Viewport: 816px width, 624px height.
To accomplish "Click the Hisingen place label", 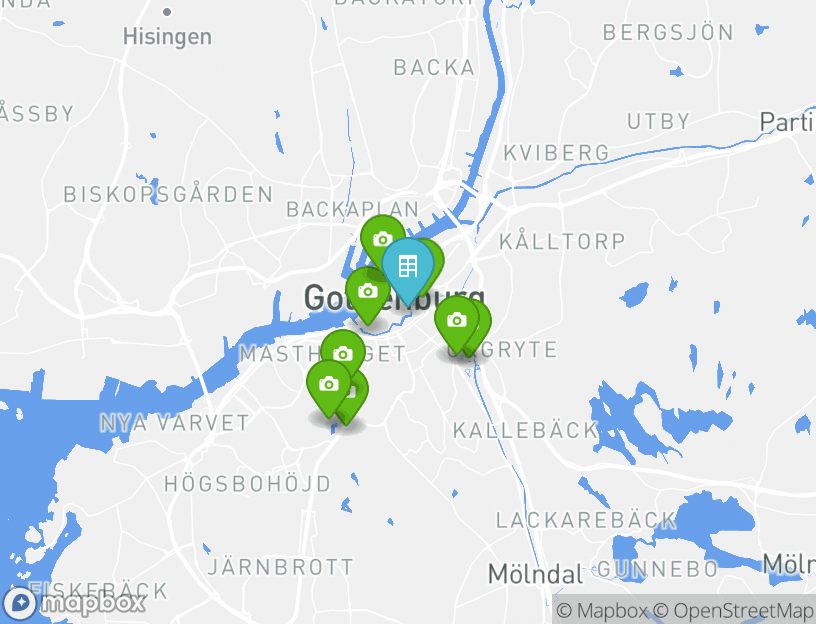I will [168, 37].
